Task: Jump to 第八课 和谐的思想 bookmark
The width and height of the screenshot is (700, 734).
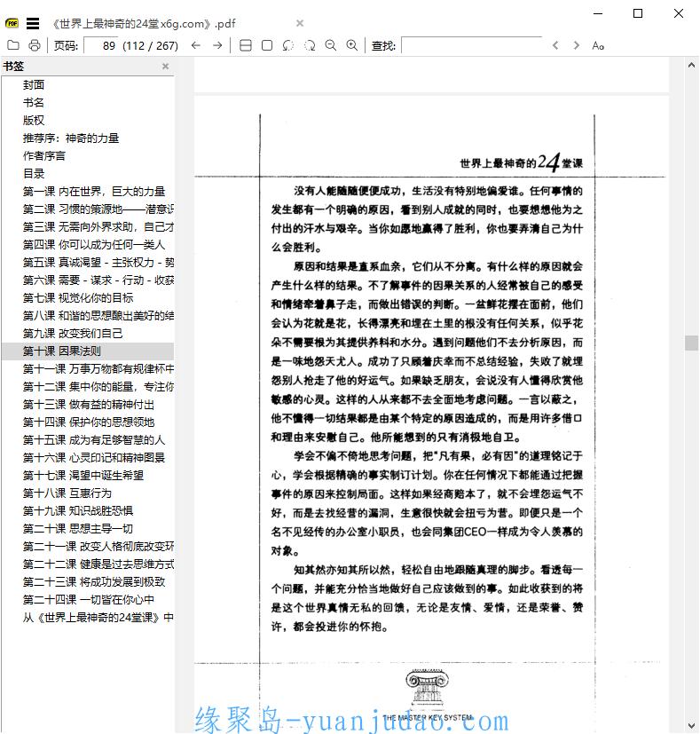Action: (98, 315)
